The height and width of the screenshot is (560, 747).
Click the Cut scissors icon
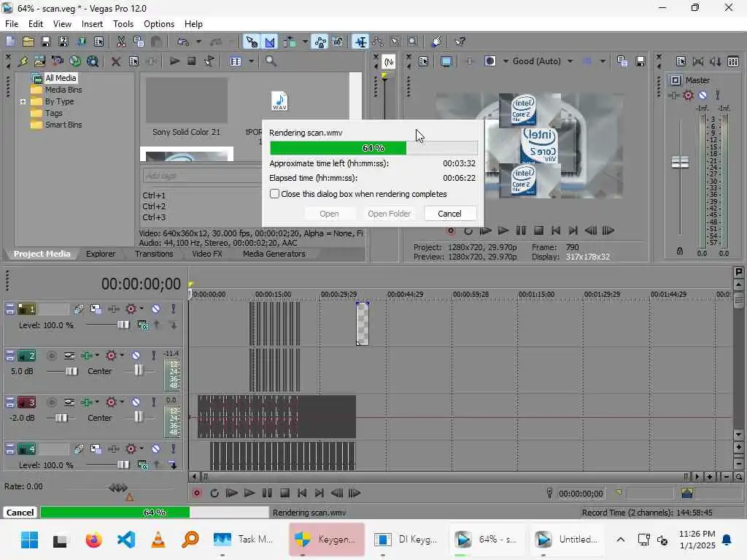point(121,42)
